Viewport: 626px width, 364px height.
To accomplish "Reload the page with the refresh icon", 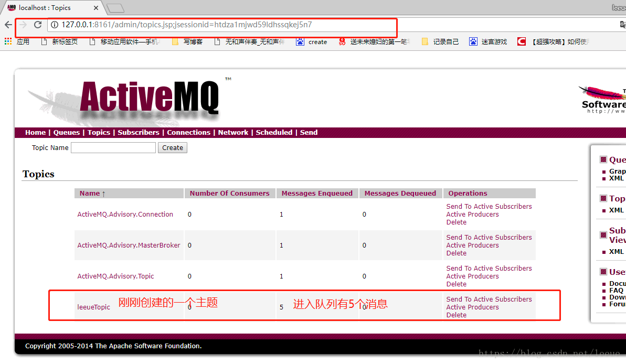I will click(38, 25).
